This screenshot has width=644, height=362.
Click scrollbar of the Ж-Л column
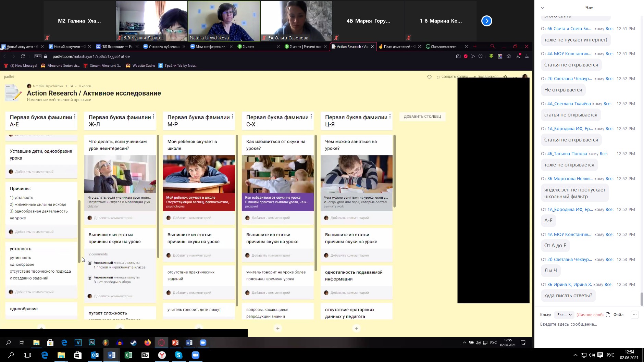pyautogui.click(x=158, y=196)
